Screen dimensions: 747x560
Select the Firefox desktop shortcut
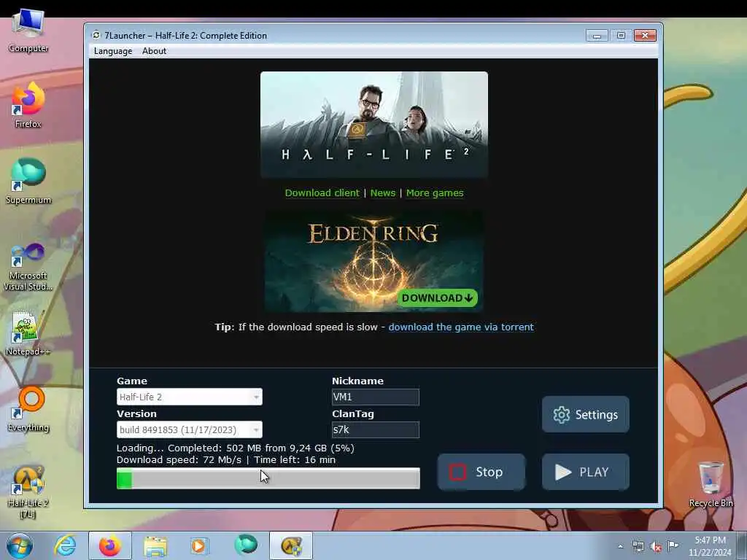coord(28,106)
